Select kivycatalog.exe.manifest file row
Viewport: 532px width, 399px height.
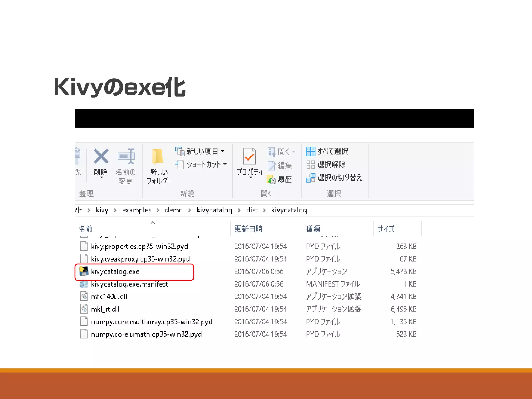click(x=129, y=284)
